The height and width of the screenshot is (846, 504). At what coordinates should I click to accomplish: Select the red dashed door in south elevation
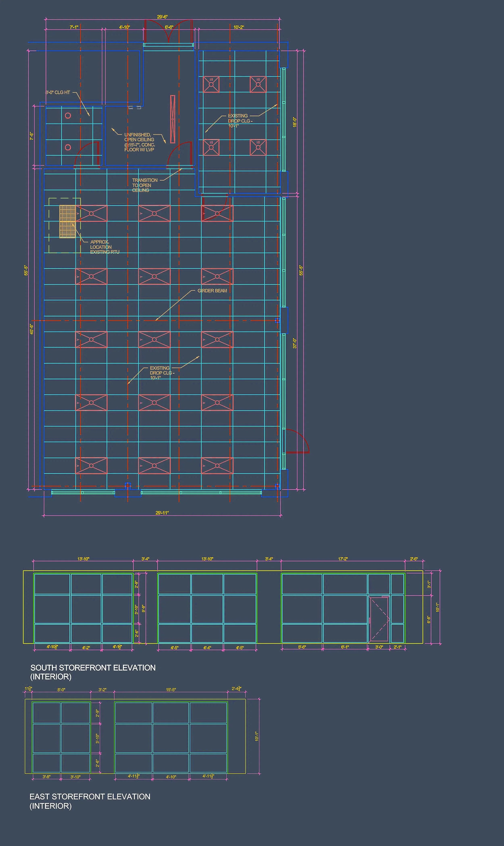[x=379, y=620]
